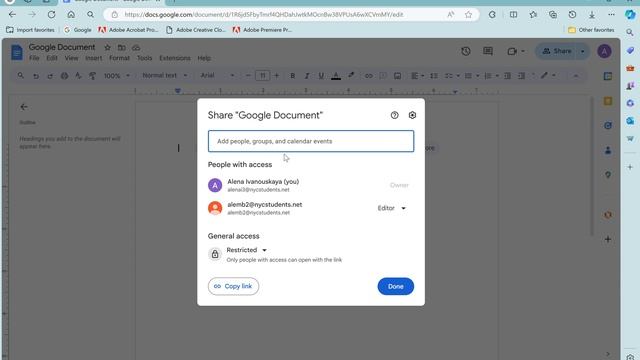This screenshot has height=360, width=640.
Task: Open Keep in the side panel
Action: point(608,101)
